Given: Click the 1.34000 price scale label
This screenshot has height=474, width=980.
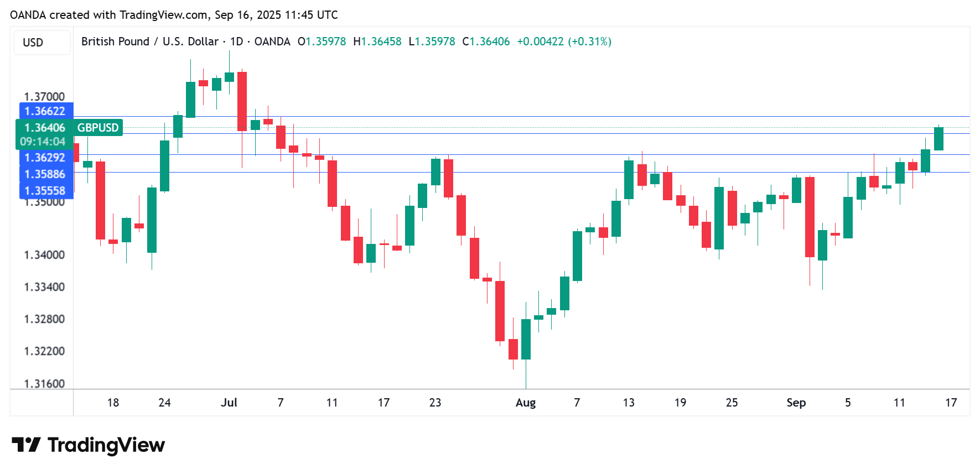Looking at the screenshot, I should [x=44, y=255].
